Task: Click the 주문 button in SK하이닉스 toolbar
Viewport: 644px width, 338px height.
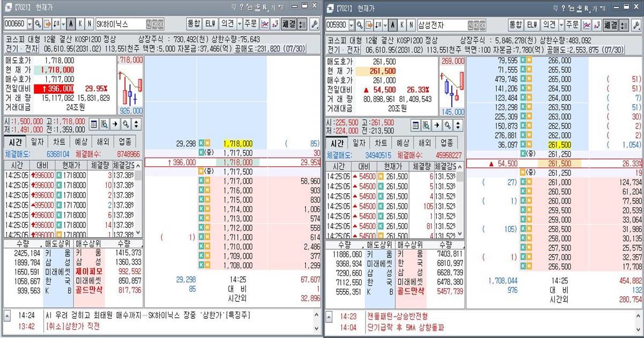Action: (251, 24)
